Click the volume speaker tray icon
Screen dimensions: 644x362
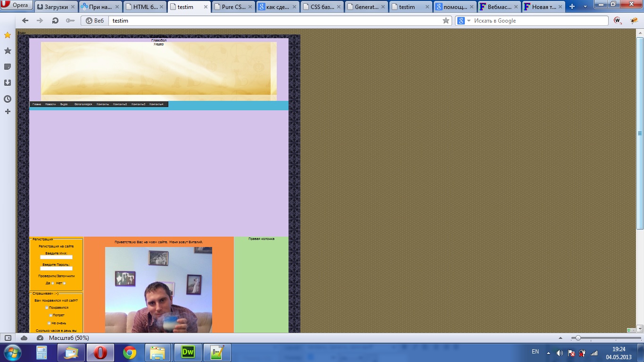560,353
